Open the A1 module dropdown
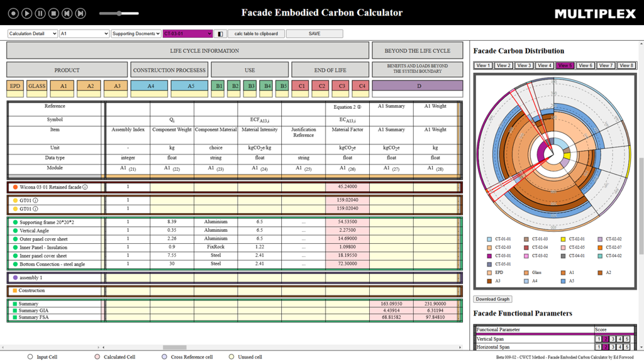The height and width of the screenshot is (362, 644). pos(84,34)
